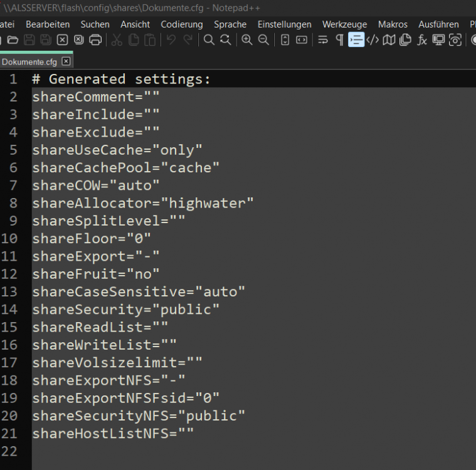Image resolution: width=476 pixels, height=470 pixels.
Task: Open the Codierung menu
Action: click(x=182, y=24)
